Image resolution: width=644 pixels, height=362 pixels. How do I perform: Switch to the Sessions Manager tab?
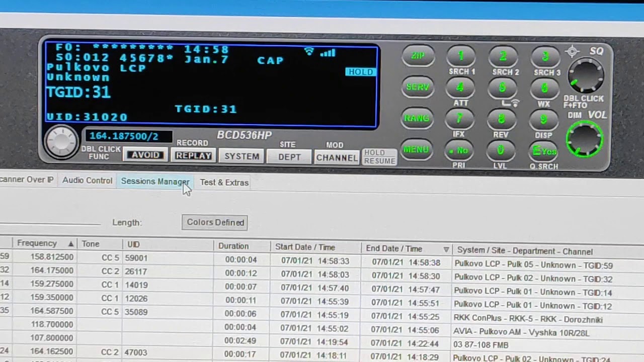pyautogui.click(x=155, y=182)
